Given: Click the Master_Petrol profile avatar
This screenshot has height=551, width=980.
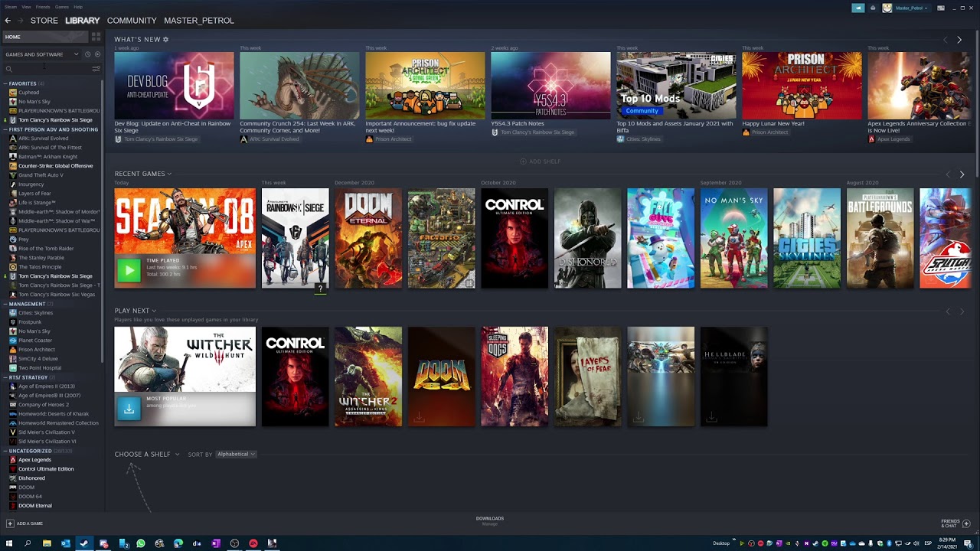Looking at the screenshot, I should pyautogui.click(x=887, y=8).
